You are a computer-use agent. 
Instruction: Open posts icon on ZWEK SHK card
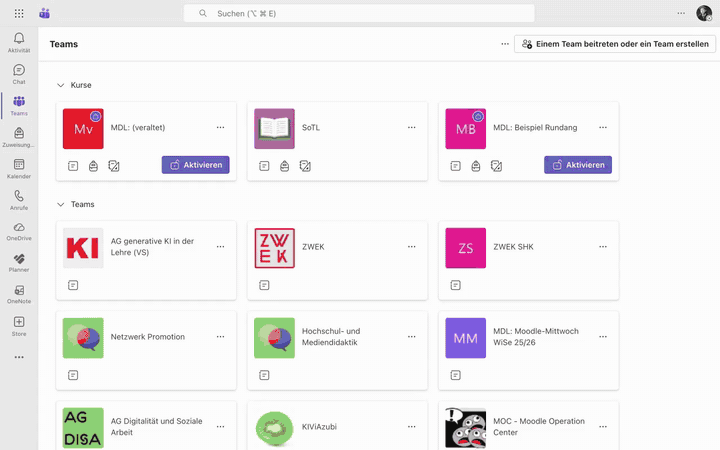pos(456,285)
